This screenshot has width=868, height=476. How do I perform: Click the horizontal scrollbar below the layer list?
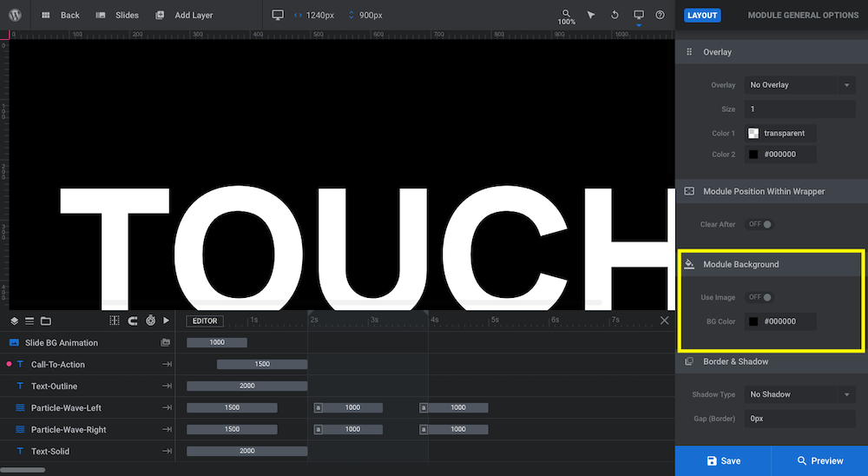pos(23,470)
